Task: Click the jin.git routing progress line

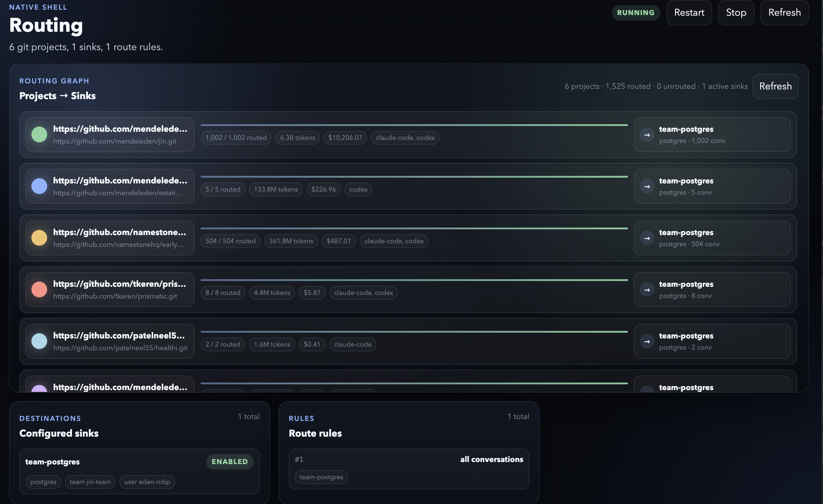Action: coord(414,125)
